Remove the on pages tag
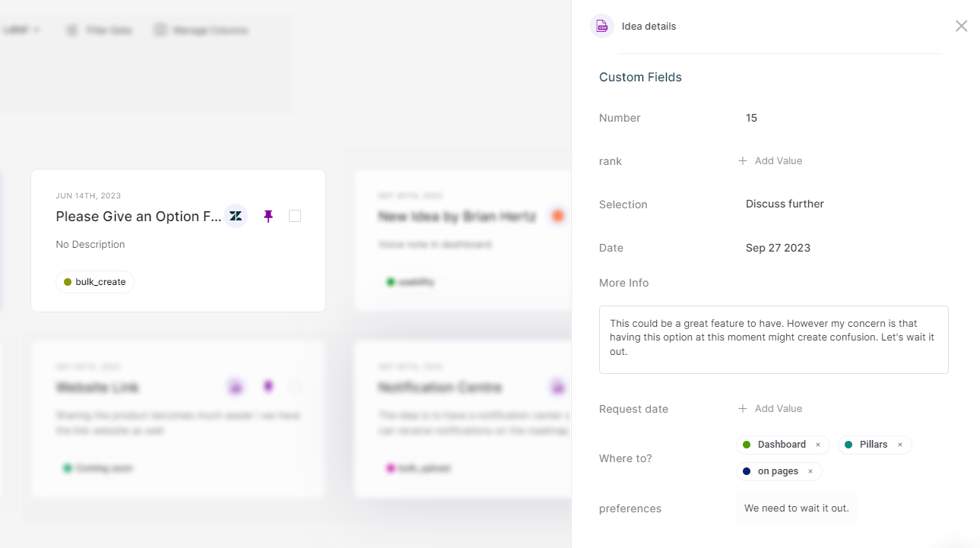The image size is (980, 548). tap(810, 472)
